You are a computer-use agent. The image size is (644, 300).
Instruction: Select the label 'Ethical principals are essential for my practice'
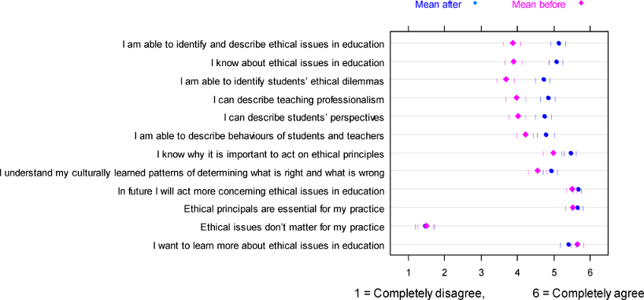[x=285, y=209]
